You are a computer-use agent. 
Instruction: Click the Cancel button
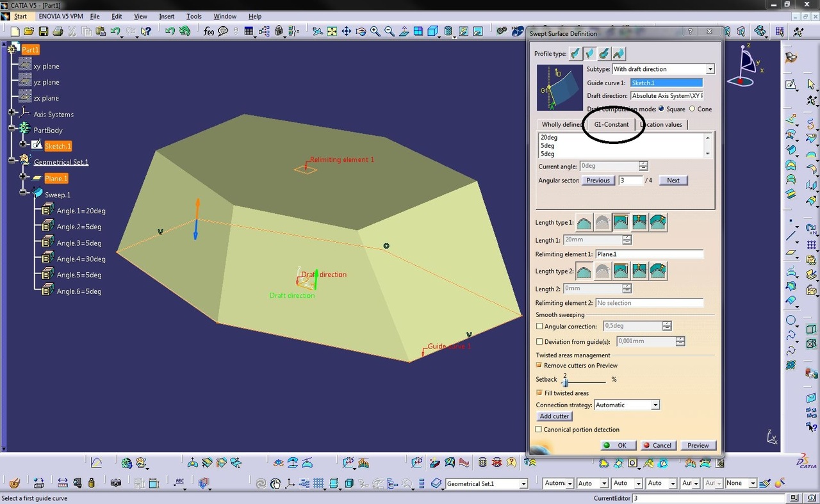coord(657,445)
